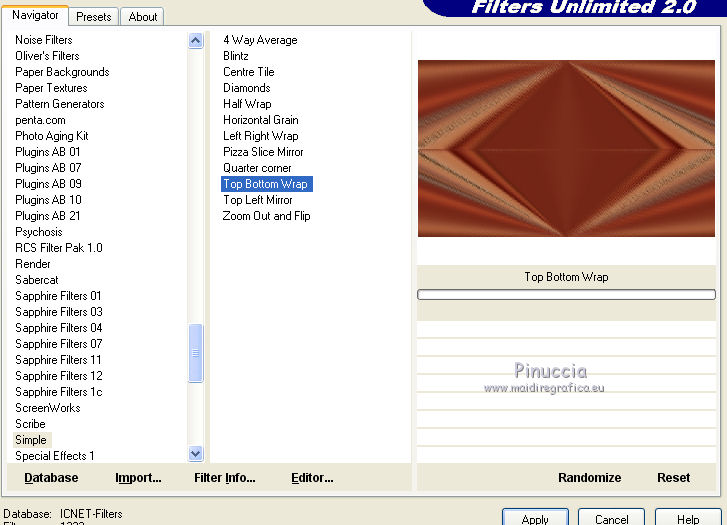Image resolution: width=727 pixels, height=525 pixels.
Task: Select Sapphire Filters 01 category
Action: (x=58, y=296)
